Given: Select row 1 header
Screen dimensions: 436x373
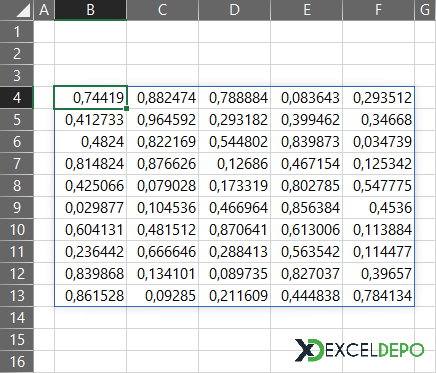Looking at the screenshot, I should click(17, 32).
